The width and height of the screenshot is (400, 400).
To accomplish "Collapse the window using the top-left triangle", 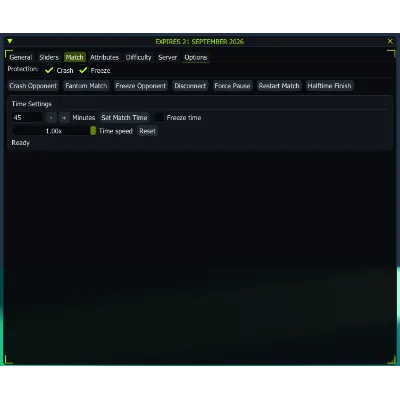I will (x=10, y=41).
